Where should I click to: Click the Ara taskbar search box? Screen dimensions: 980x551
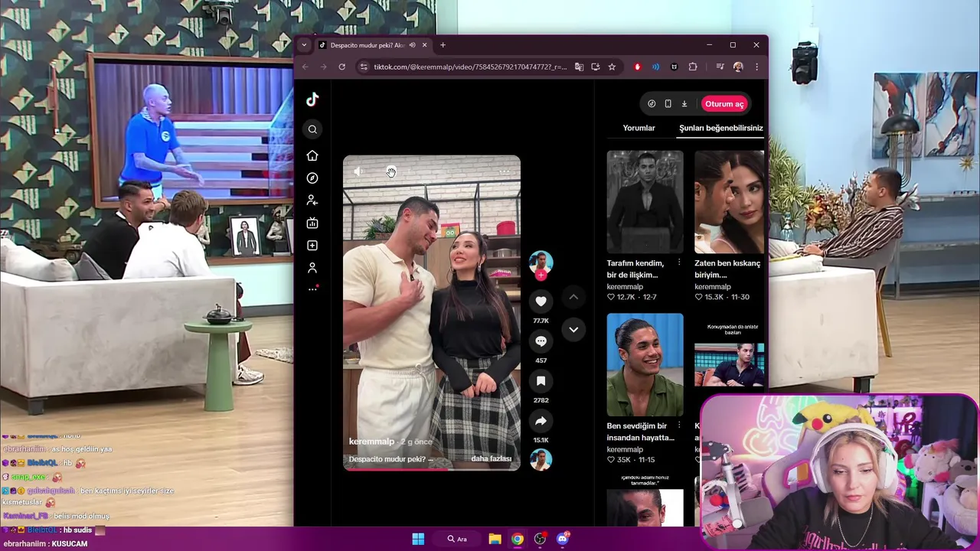(x=458, y=539)
